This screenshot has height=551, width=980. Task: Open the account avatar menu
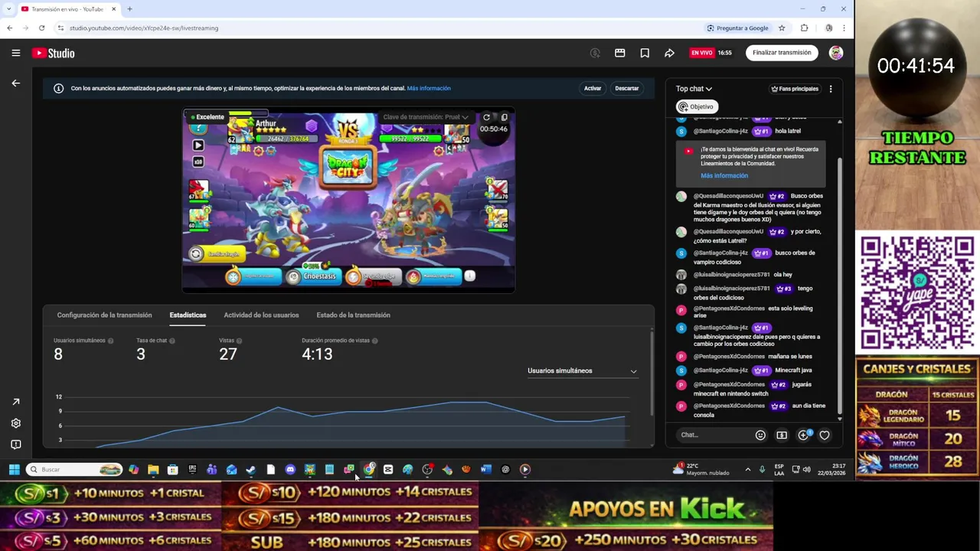point(836,53)
